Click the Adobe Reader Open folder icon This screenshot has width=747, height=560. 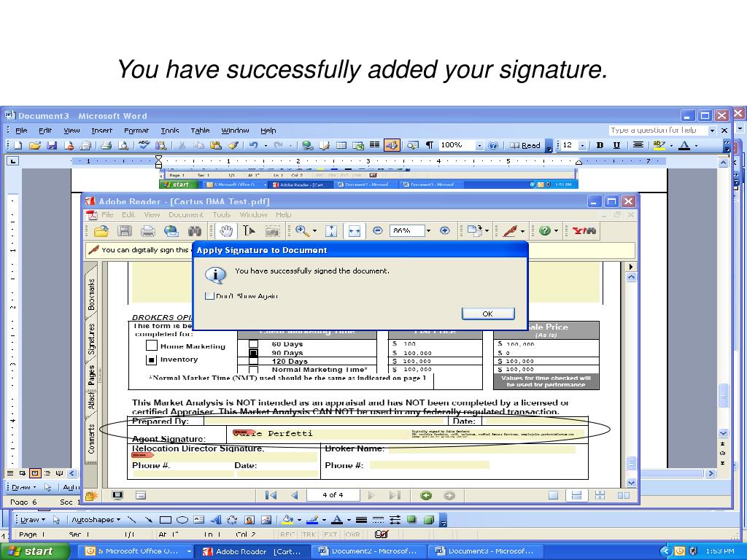point(101,231)
